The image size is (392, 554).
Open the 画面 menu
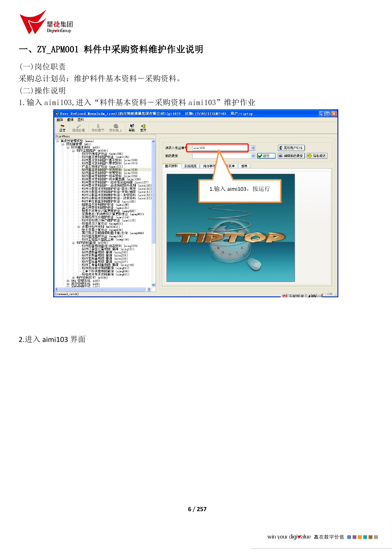[60, 120]
